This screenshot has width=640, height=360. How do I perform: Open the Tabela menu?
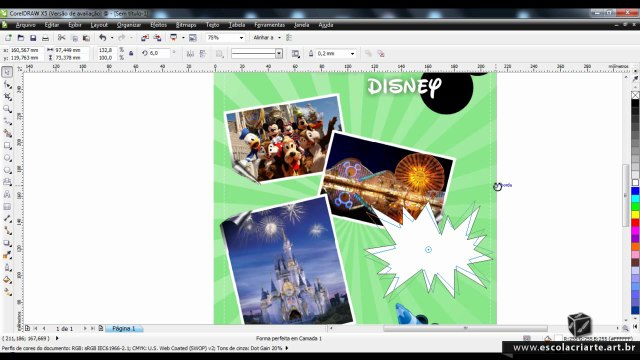coord(237,25)
